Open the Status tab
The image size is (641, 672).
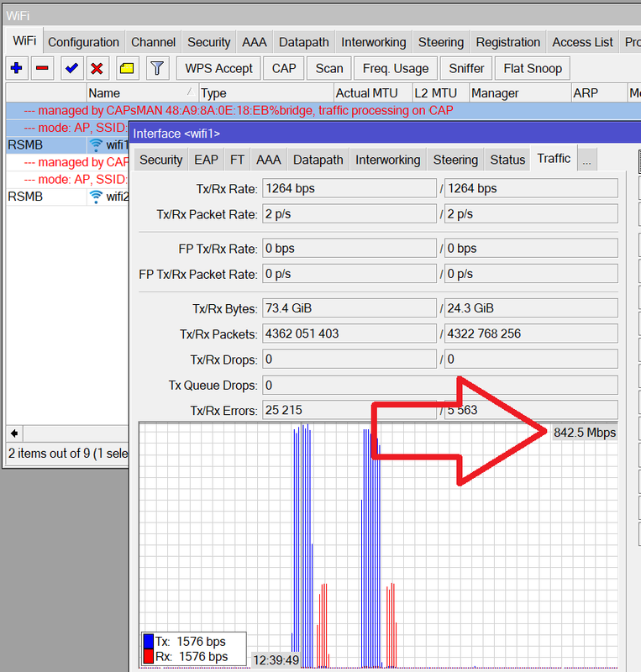click(x=507, y=160)
